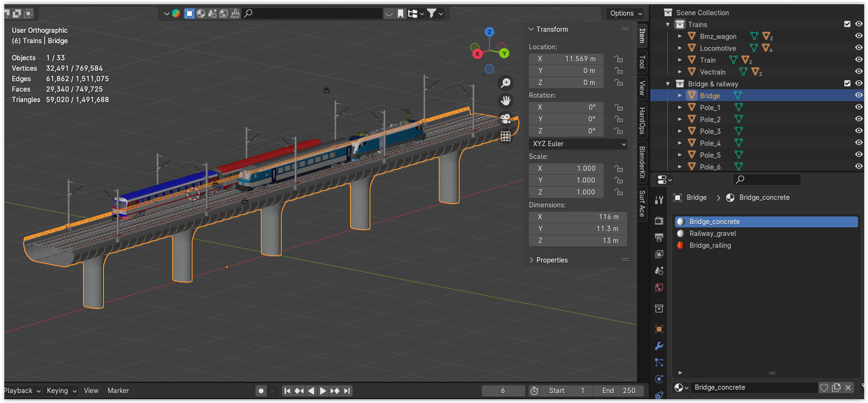Switch to the Tool sidebar tab

coord(642,62)
